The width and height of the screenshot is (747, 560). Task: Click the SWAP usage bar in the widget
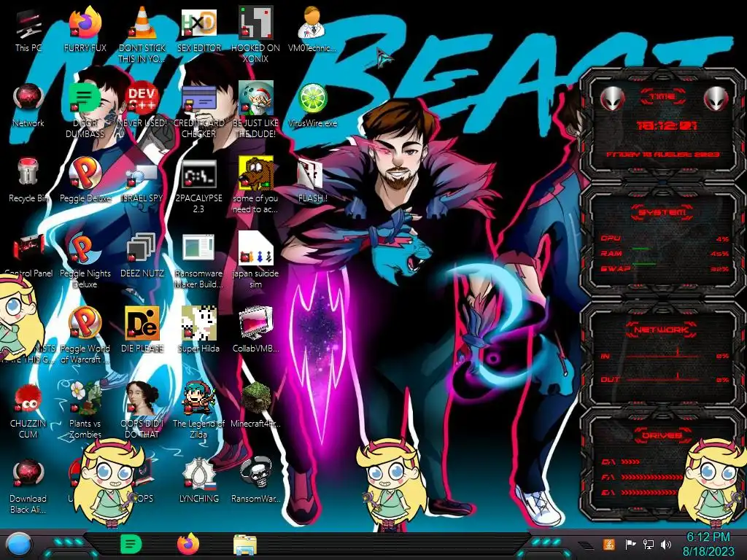coord(644,263)
